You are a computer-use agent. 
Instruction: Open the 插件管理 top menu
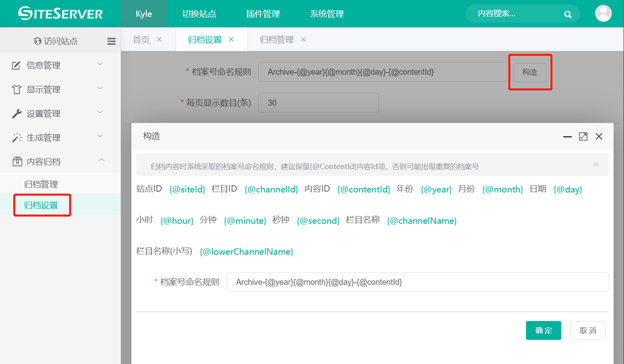(x=263, y=14)
